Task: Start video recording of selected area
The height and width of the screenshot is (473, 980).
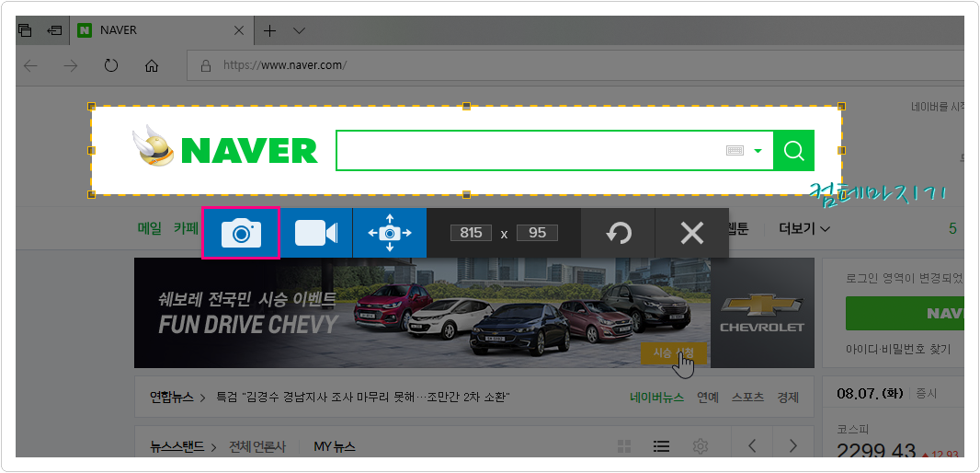Action: click(x=316, y=233)
